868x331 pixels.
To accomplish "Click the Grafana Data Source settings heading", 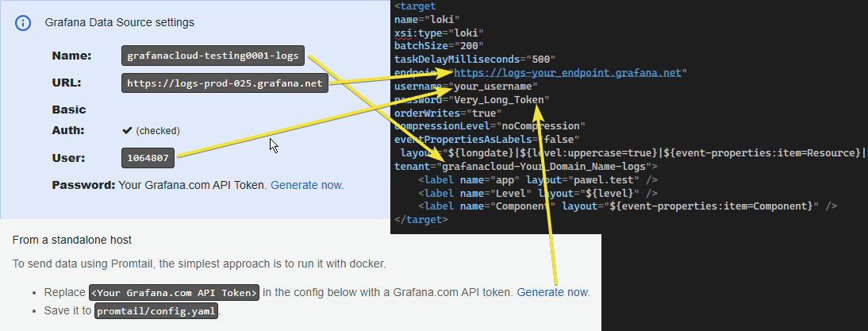I will (x=120, y=23).
